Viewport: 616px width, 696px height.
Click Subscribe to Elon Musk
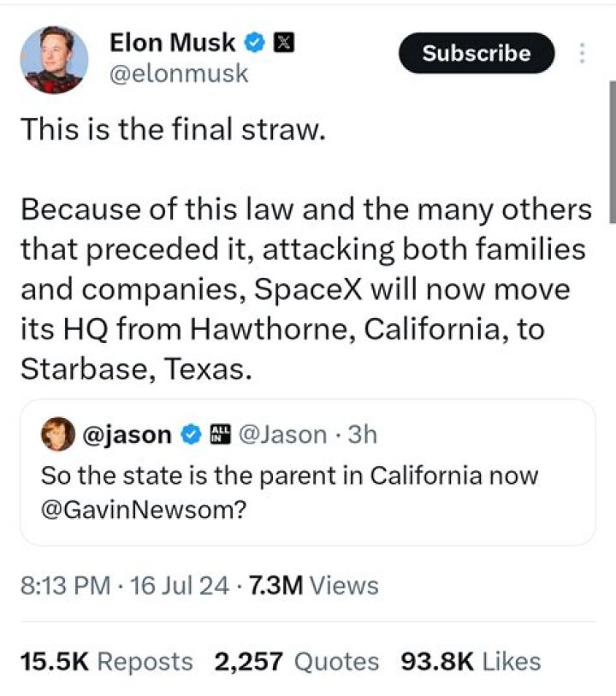tap(476, 53)
